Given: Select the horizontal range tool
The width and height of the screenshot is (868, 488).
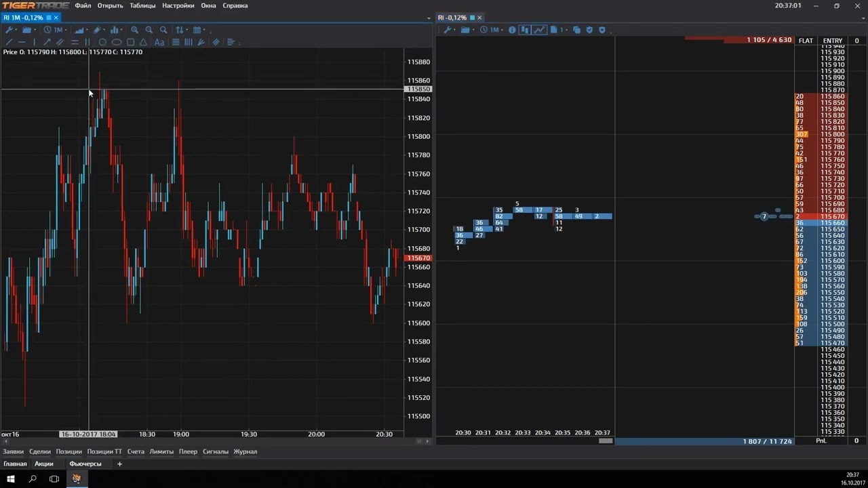Looking at the screenshot, I should (75, 42).
